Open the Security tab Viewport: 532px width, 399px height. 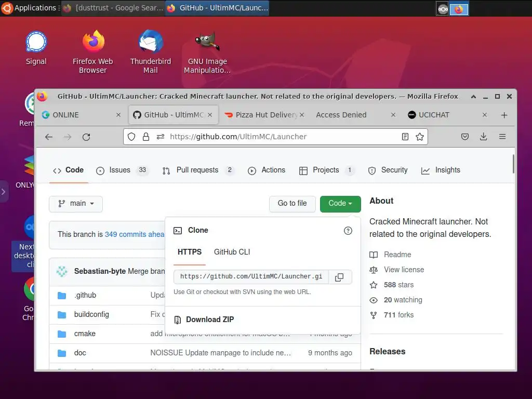pos(388,170)
